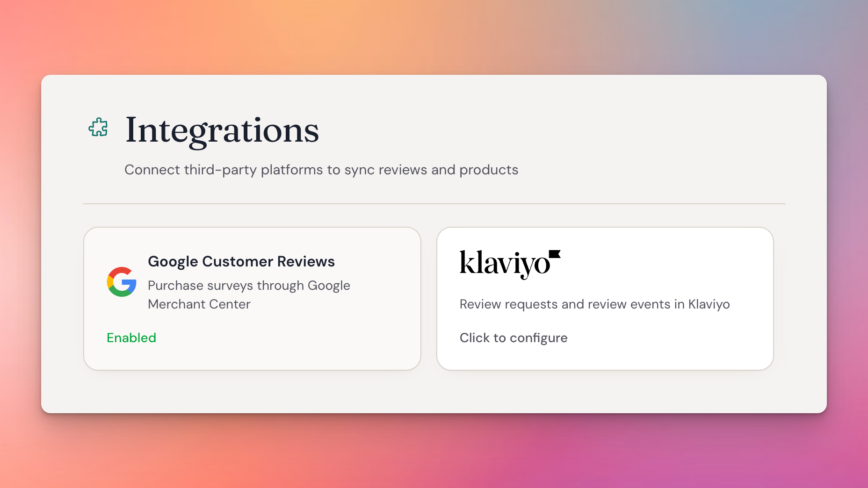Screen dimensions: 868x488
Task: Click 'Connect third-party platforms' subtitle text
Action: 321,170
